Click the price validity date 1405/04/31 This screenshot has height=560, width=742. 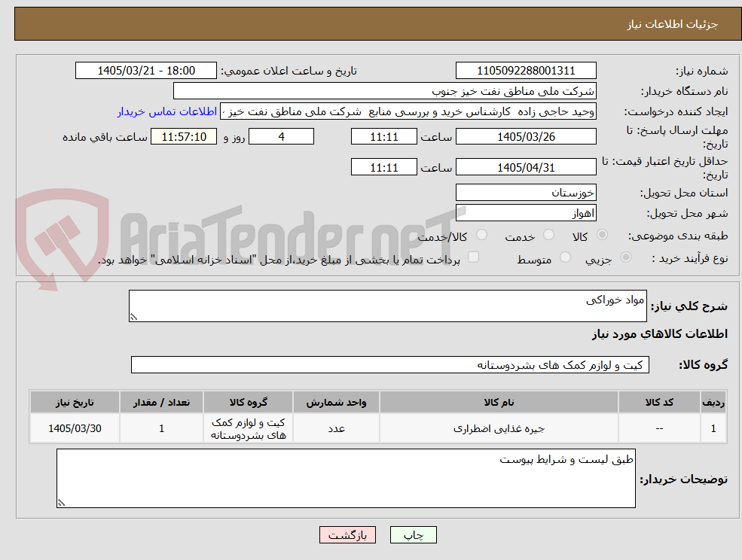pos(526,167)
